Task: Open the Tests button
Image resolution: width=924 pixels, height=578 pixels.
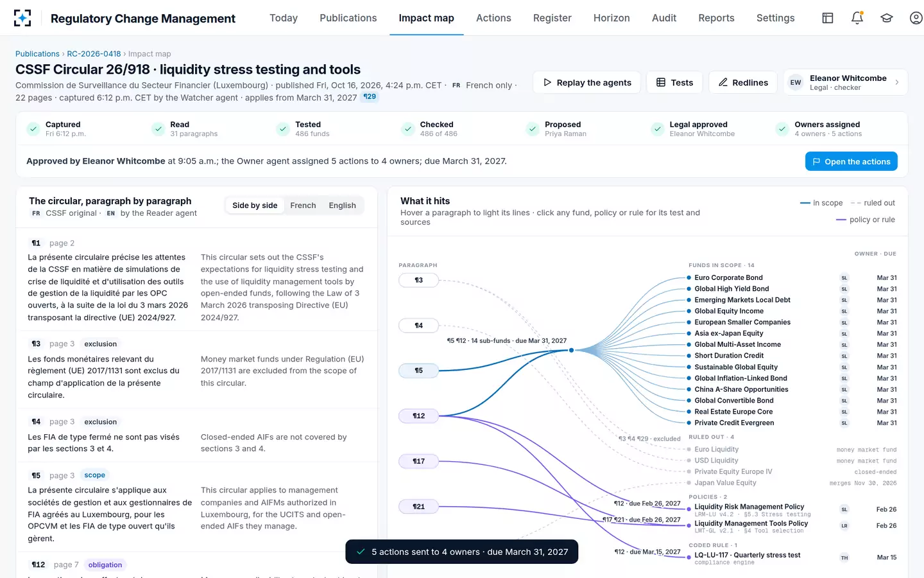Action: click(x=674, y=82)
